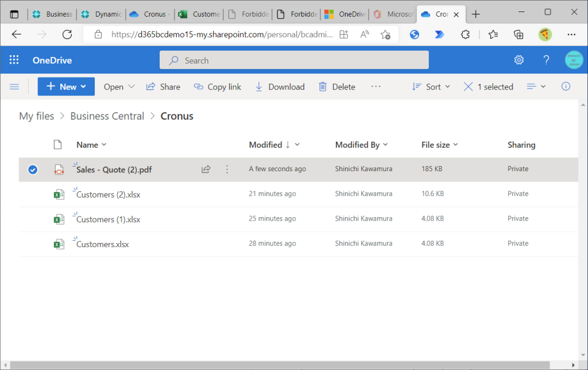The height and width of the screenshot is (370, 588).
Task: Show actions for Sales - Quote (2).pdf
Action: [x=227, y=169]
